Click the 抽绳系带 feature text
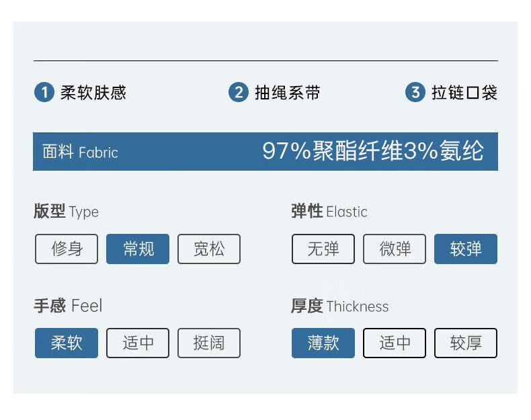531x420 pixels. (x=288, y=92)
